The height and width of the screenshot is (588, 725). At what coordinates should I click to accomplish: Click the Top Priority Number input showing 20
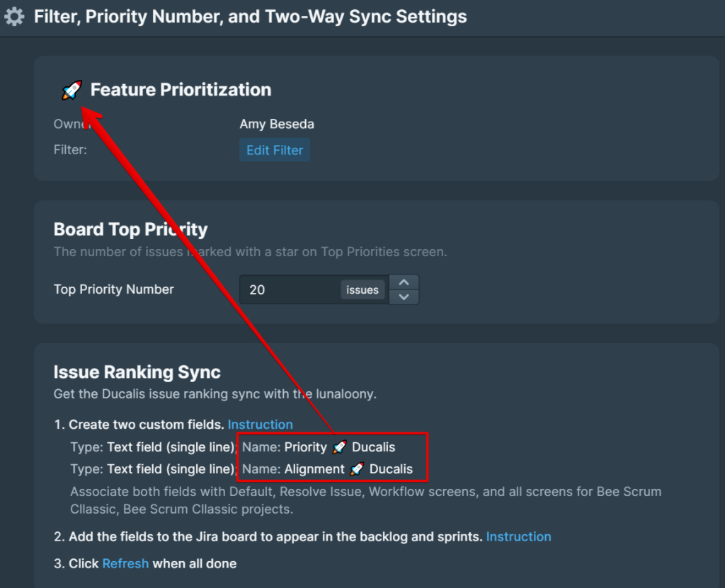click(297, 289)
